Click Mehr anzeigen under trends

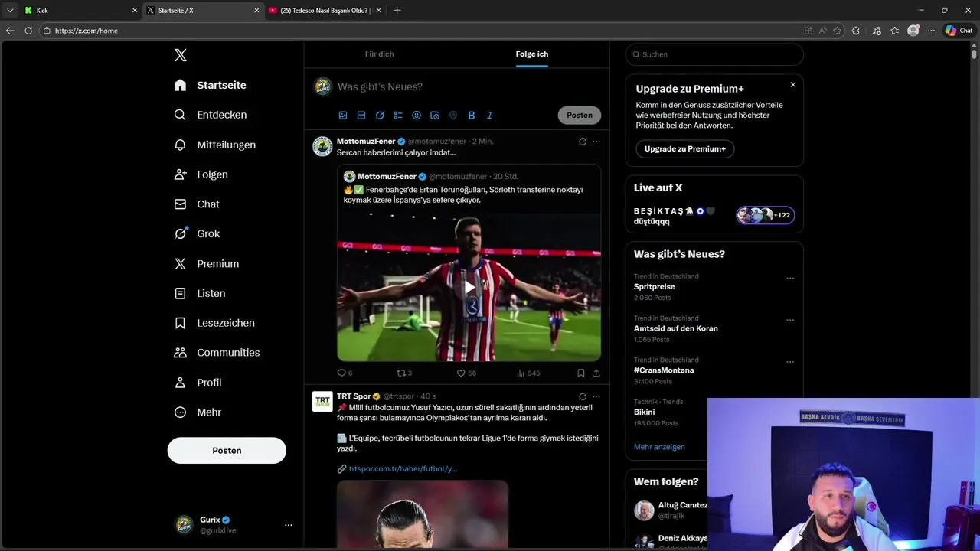[659, 447]
